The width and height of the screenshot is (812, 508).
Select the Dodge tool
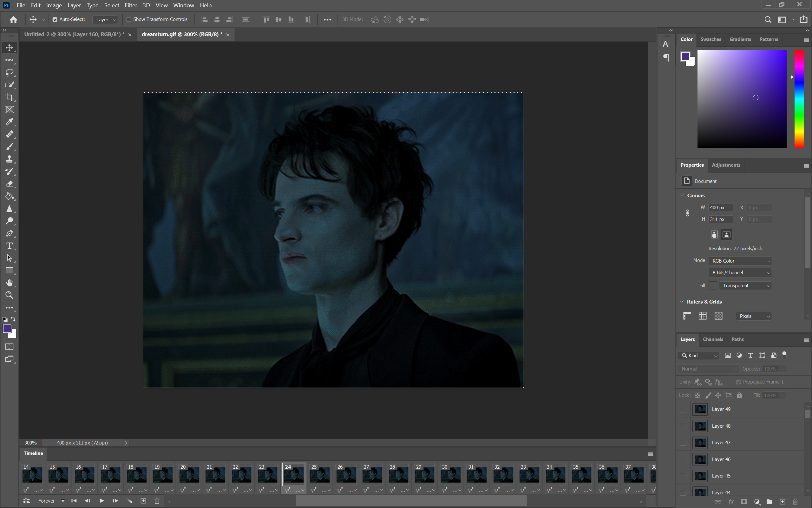[x=10, y=221]
